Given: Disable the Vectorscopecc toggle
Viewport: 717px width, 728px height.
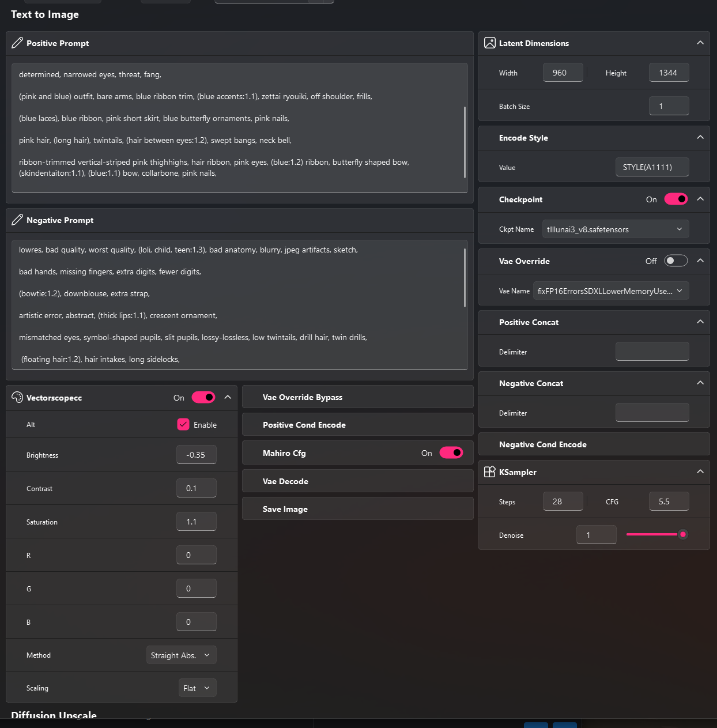Looking at the screenshot, I should [203, 398].
